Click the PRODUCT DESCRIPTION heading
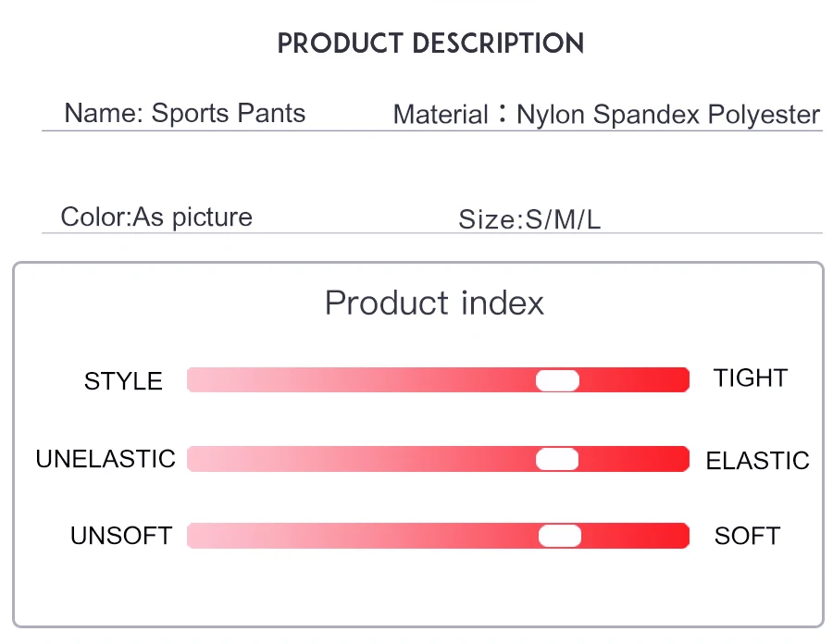This screenshot has height=644, width=833. point(430,43)
